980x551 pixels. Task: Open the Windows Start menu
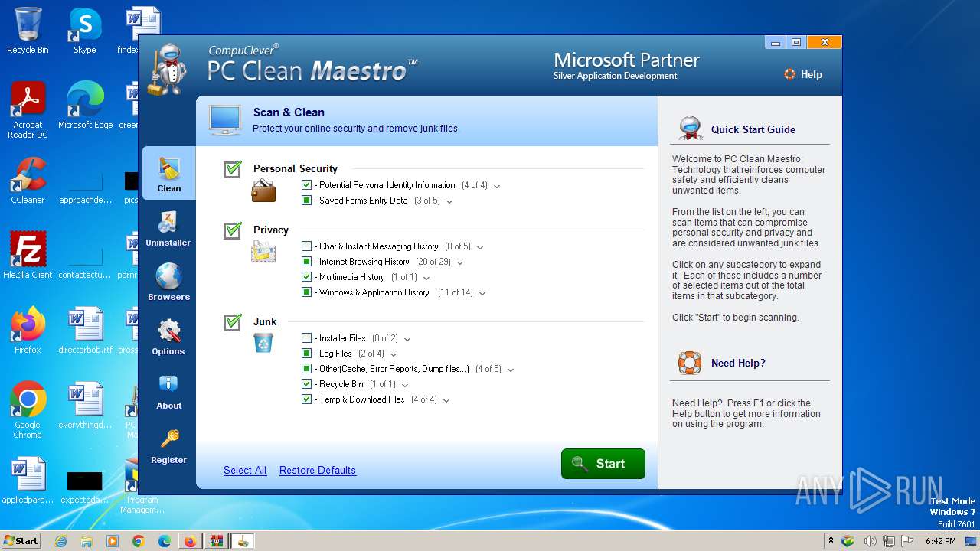(21, 540)
